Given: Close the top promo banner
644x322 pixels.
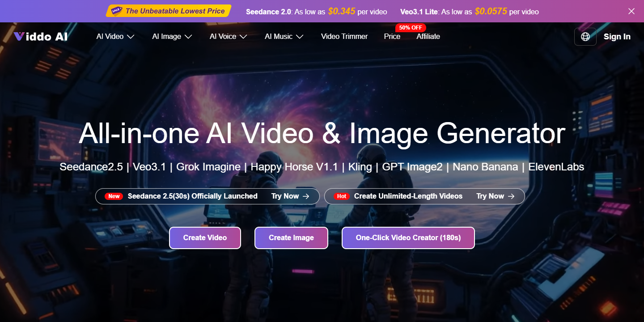Looking at the screenshot, I should tap(631, 11).
